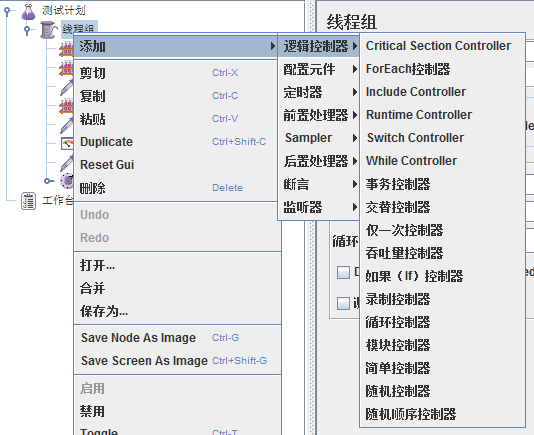Toggle the test plan tree root handle
This screenshot has height=435, width=534.
[7, 11]
